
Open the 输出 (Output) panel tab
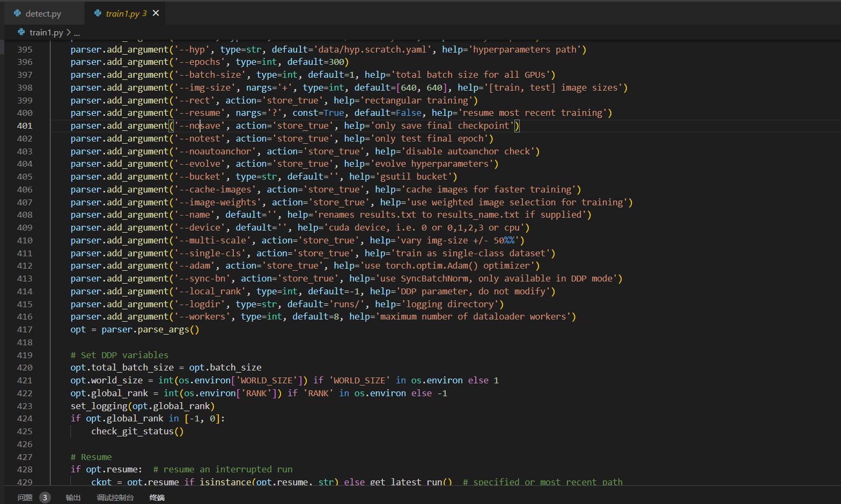coord(73,498)
